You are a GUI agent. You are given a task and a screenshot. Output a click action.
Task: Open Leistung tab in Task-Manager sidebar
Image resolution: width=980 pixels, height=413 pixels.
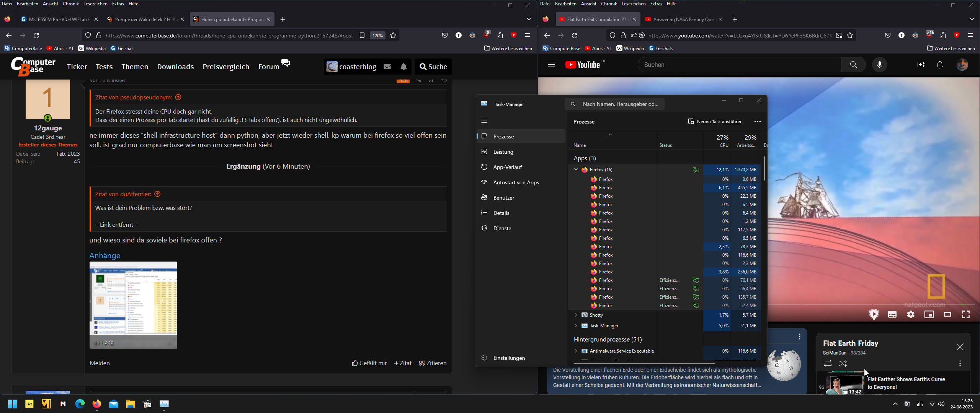[503, 152]
